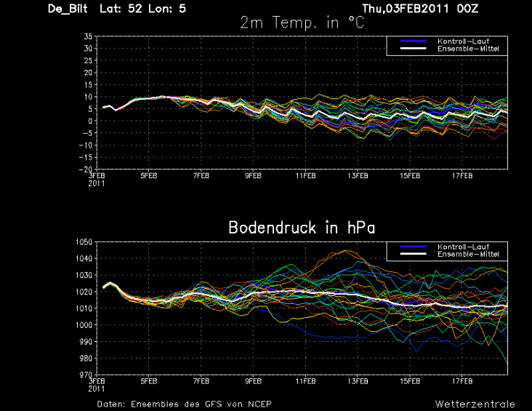The image size is (532, 411).
Task: Click the Wetterzentrale source label
Action: (475, 404)
